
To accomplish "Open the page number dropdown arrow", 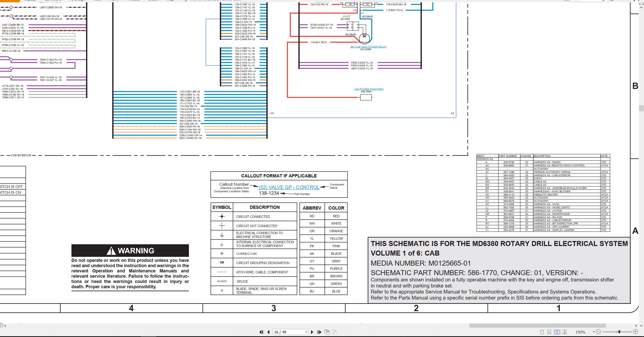I will (306, 332).
